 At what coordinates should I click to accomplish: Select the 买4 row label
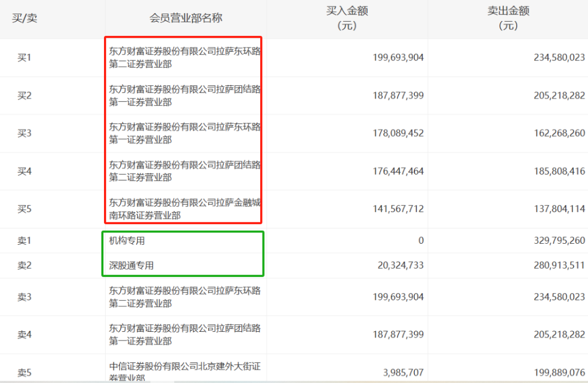coord(24,171)
